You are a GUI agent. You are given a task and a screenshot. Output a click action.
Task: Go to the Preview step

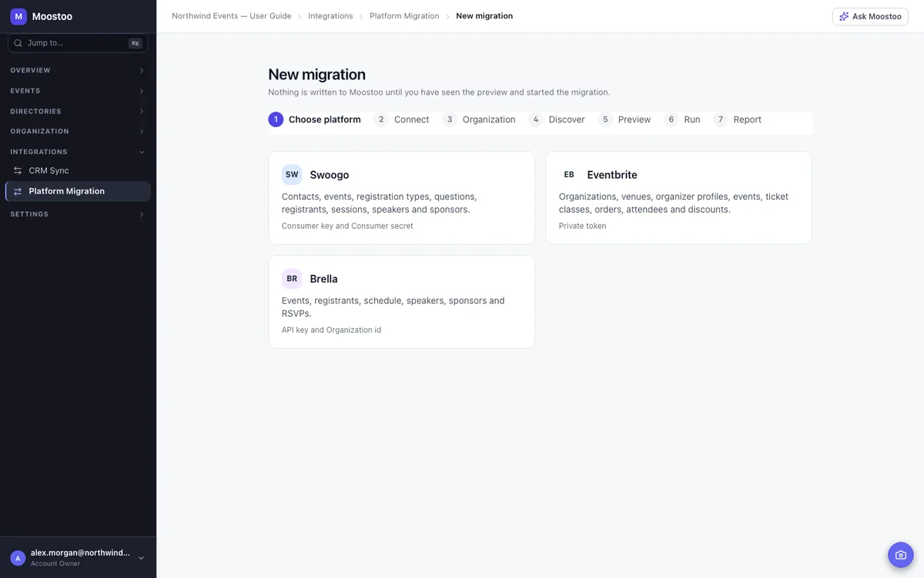tap(625, 119)
